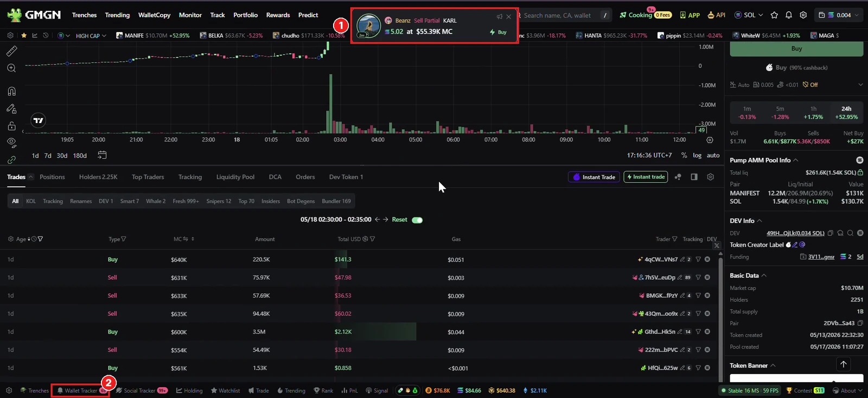The height and width of the screenshot is (398, 868).
Task: Reset the trade time range
Action: (399, 220)
